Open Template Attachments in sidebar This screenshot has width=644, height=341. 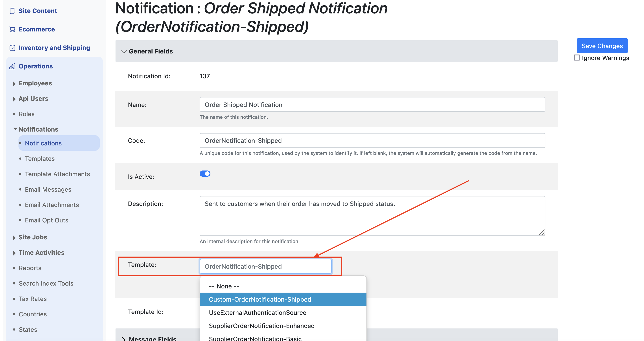[x=57, y=174]
